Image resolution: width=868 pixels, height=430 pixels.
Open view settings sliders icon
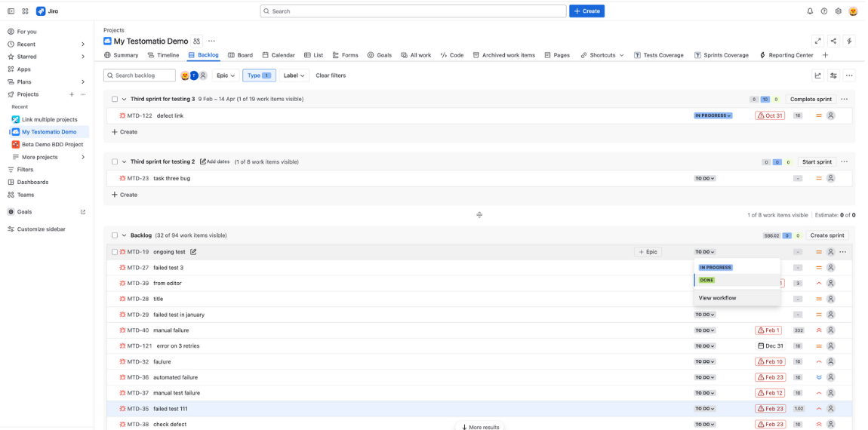click(833, 75)
